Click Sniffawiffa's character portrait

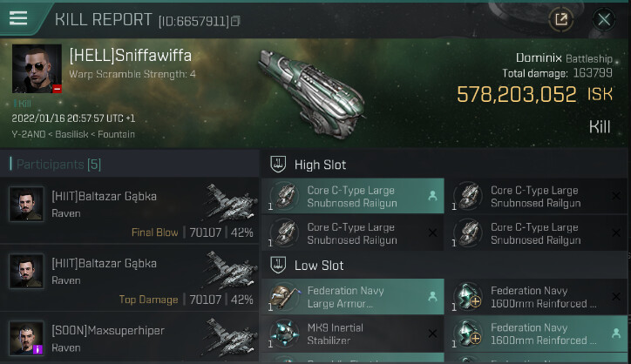(37, 69)
